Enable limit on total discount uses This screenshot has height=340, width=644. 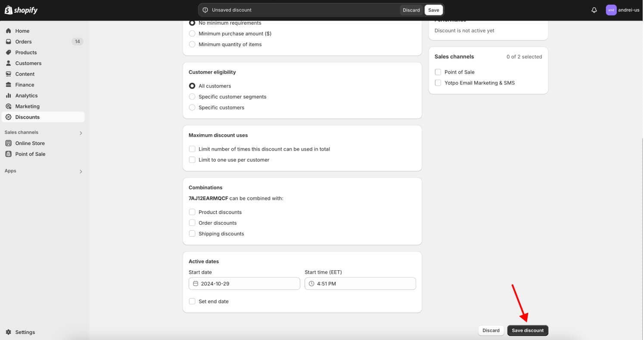[x=192, y=149]
